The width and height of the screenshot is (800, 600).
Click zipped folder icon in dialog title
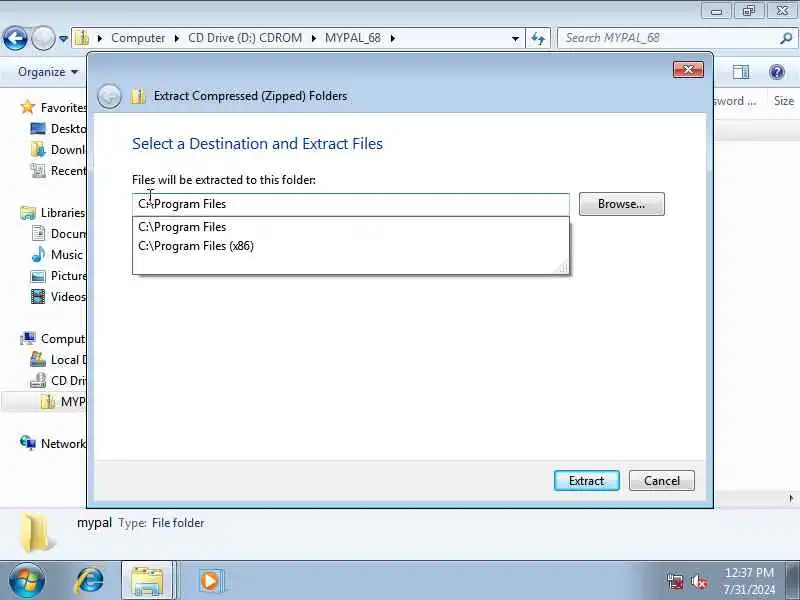click(138, 96)
